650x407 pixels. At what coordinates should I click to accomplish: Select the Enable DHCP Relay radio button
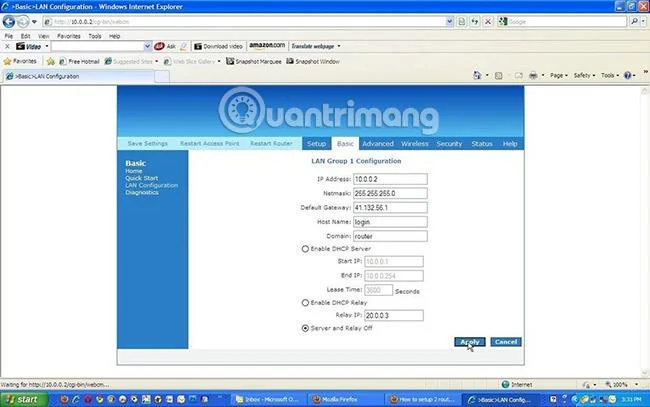pyautogui.click(x=305, y=303)
